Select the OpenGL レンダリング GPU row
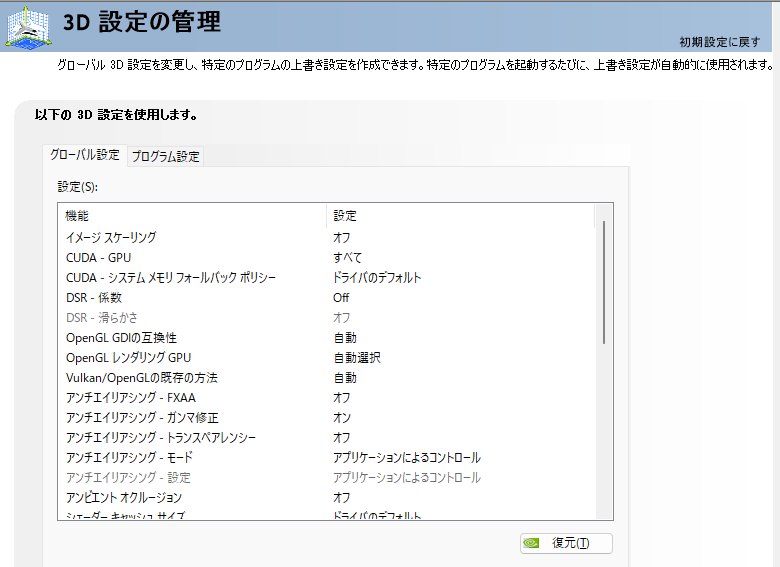780x567 pixels. click(326, 358)
